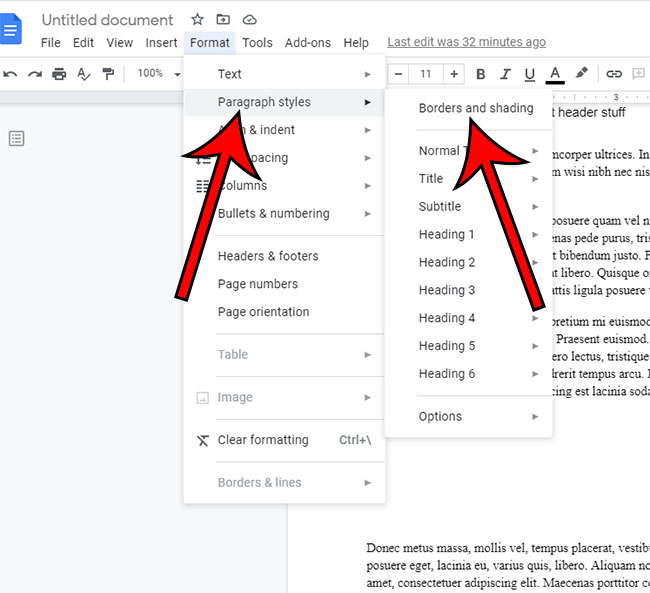
Task: Increase font size with plus button
Action: click(x=454, y=74)
